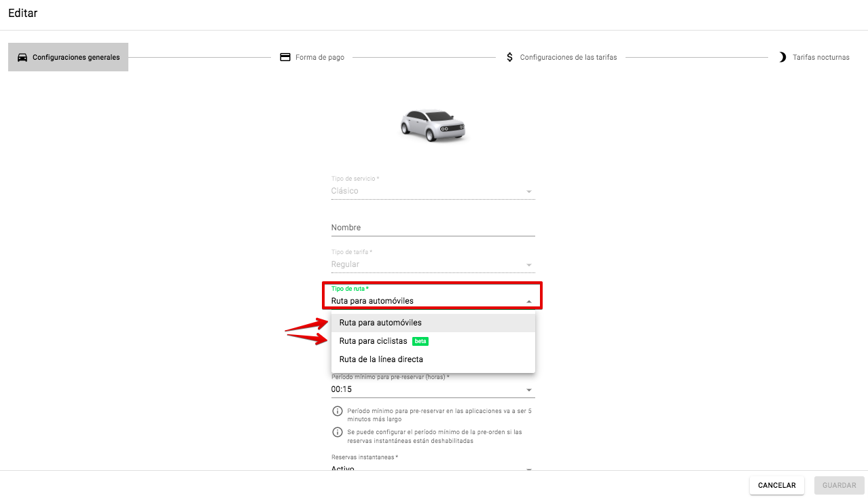
Task: Click the car icon in Configuraciones generales
Action: [x=22, y=57]
